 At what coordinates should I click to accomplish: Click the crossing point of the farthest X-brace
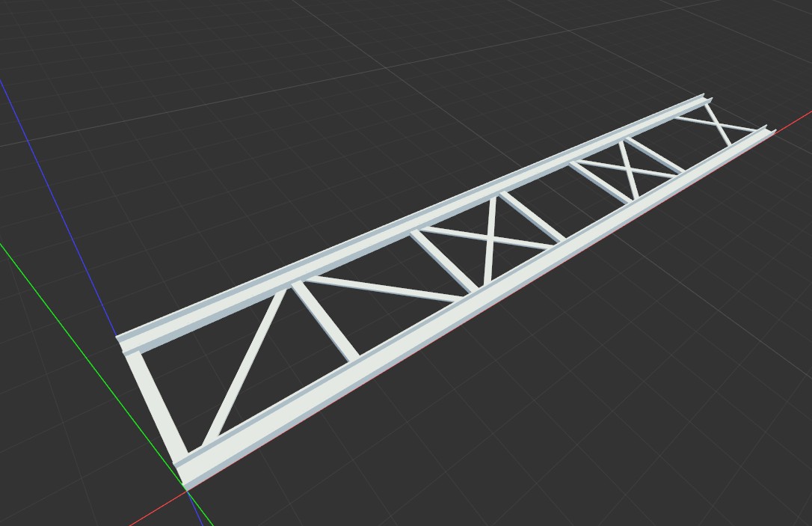pos(717,125)
